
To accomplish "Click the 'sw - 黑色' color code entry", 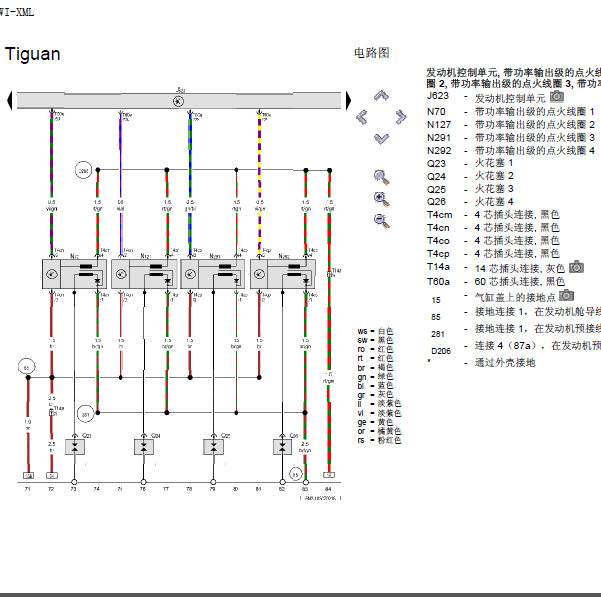I will coord(375,340).
